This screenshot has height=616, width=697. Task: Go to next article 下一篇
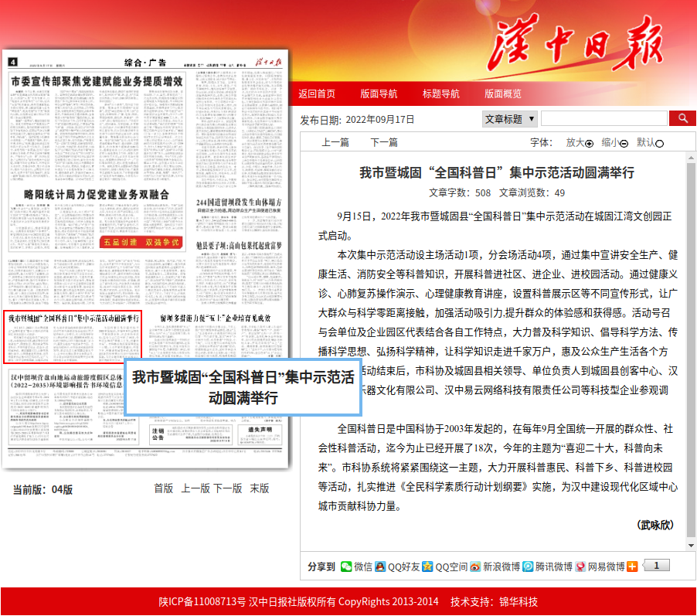pyautogui.click(x=384, y=142)
